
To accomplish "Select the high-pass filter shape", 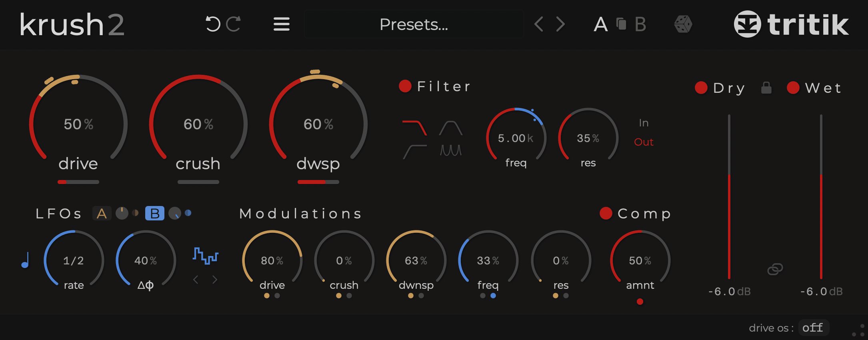I will (x=414, y=152).
